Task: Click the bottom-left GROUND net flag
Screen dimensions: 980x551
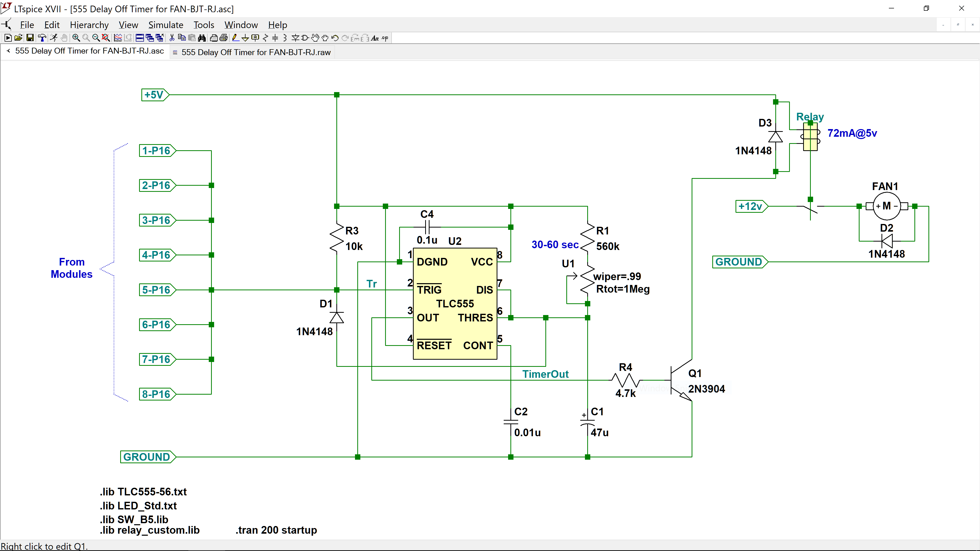Action: [148, 457]
